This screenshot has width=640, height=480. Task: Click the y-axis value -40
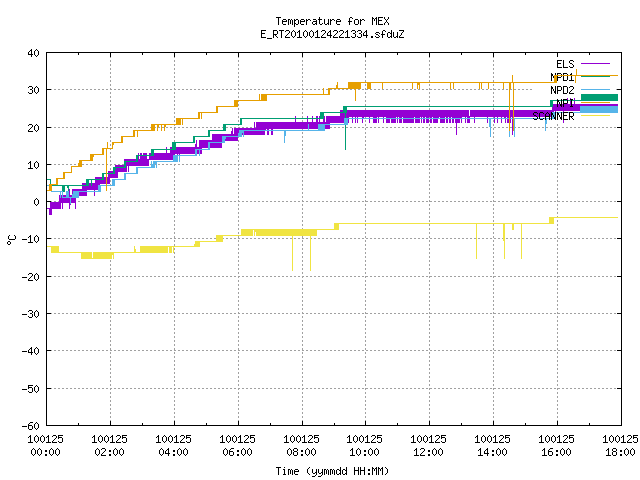(31, 351)
